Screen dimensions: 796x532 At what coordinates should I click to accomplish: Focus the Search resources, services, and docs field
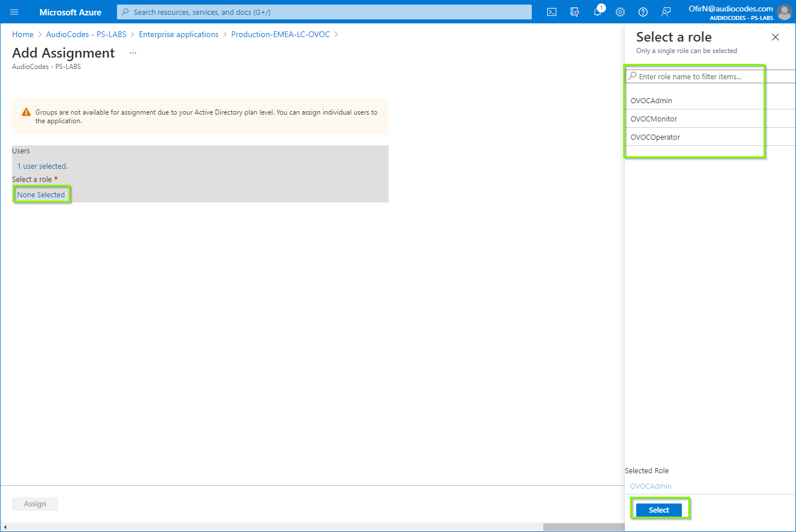(324, 12)
